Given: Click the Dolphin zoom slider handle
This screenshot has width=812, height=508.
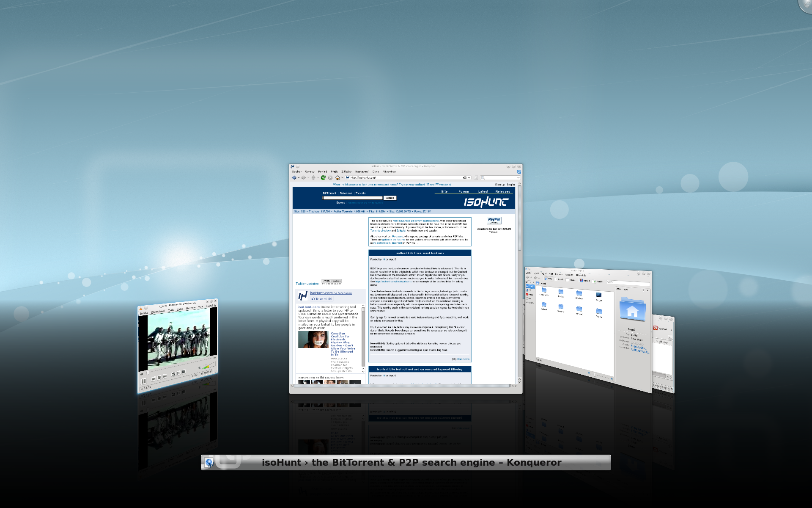Looking at the screenshot, I should (x=595, y=375).
